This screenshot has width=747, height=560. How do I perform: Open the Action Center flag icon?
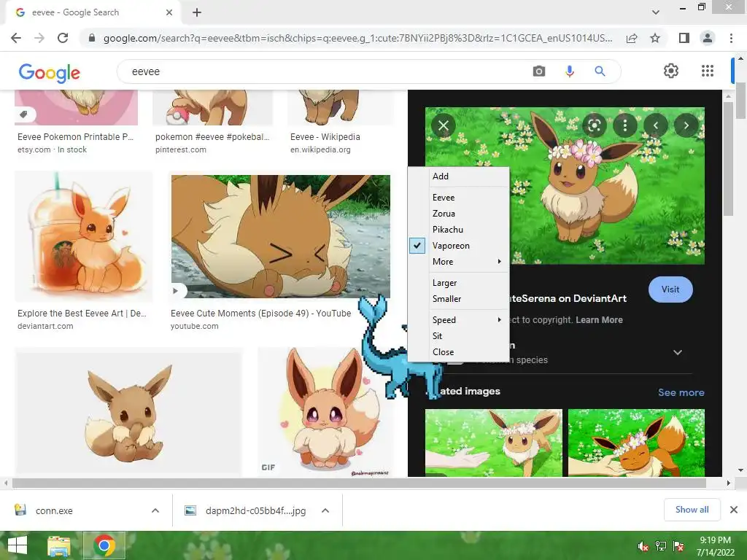point(678,546)
